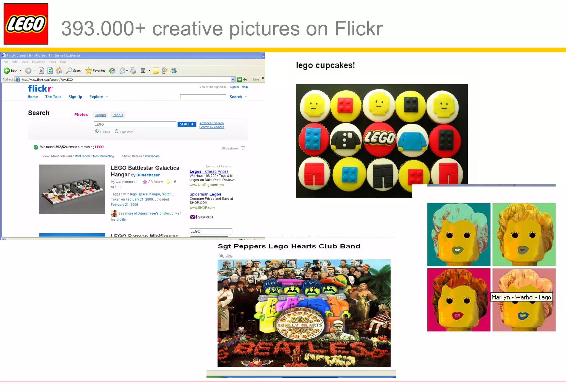The image size is (566, 392).
Task: Switch to the Photos tab
Action: pos(81,114)
